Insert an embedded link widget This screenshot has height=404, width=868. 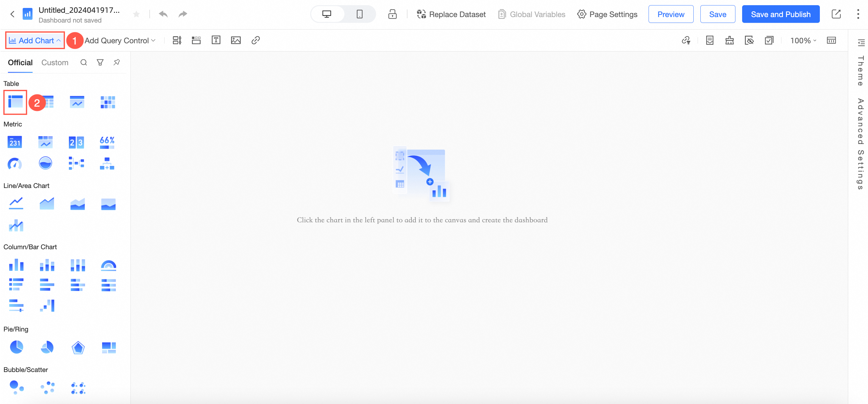tap(255, 41)
